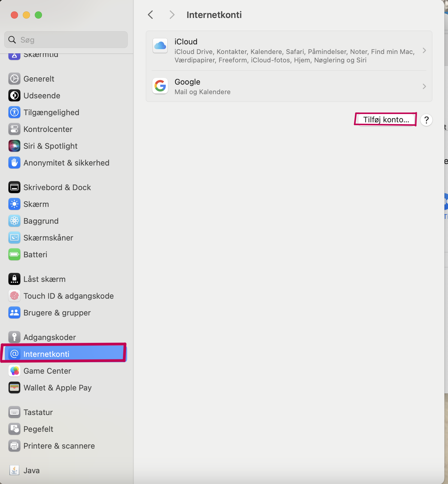Click the Google logo icon
Image resolution: width=448 pixels, height=484 pixels.
(x=160, y=86)
